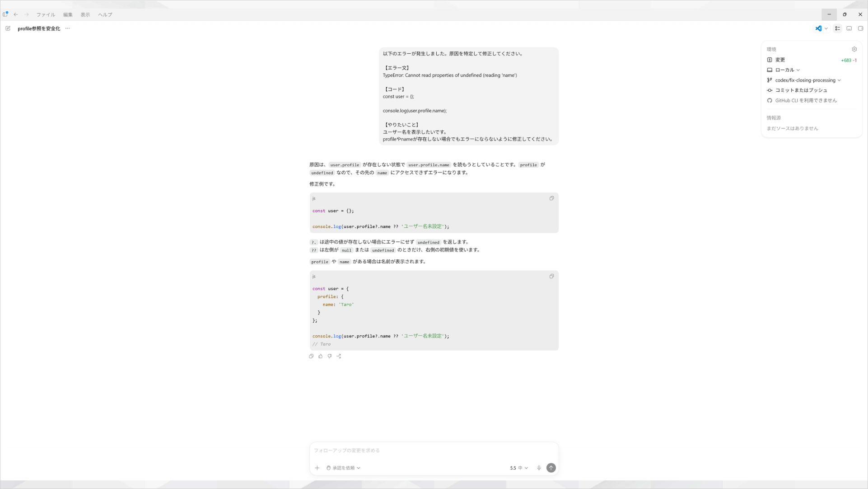Give a thumbs down to the response
The width and height of the screenshot is (868, 489).
point(330,356)
